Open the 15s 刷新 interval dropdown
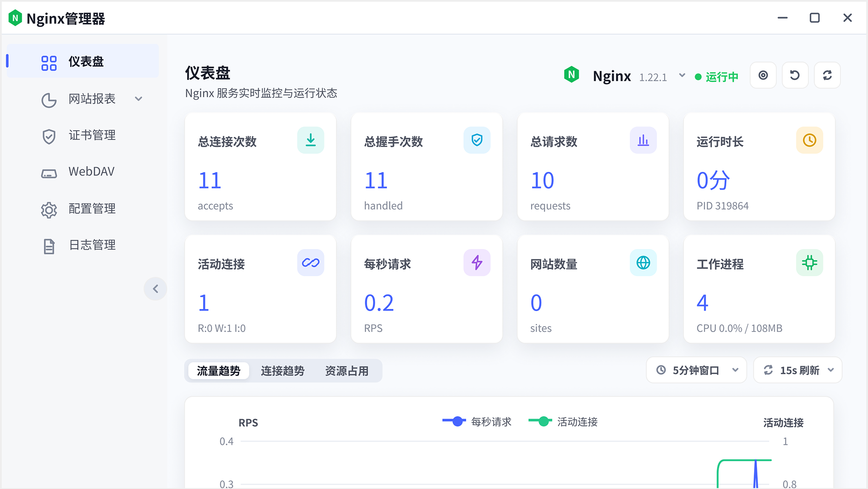Screen dimensions: 868x489 point(797,370)
